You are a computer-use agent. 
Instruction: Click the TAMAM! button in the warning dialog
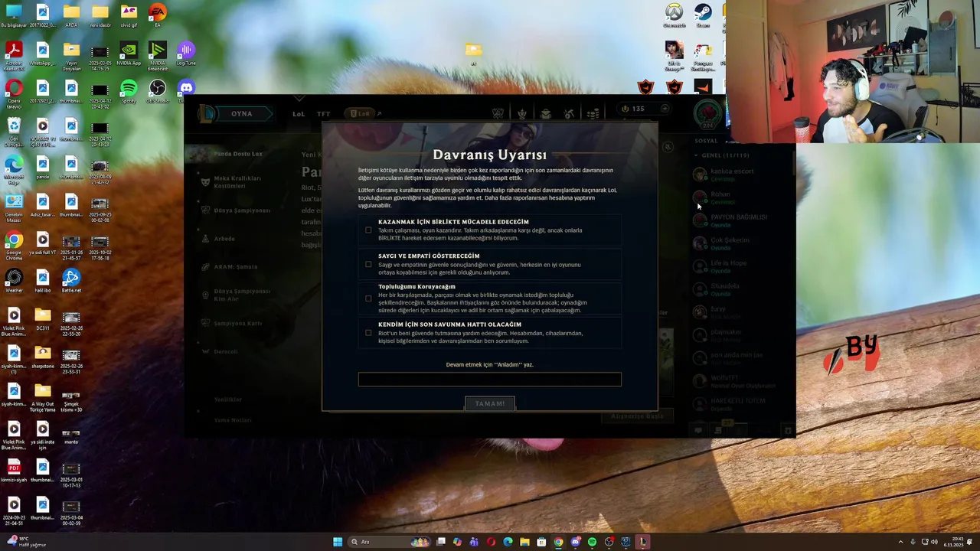490,403
